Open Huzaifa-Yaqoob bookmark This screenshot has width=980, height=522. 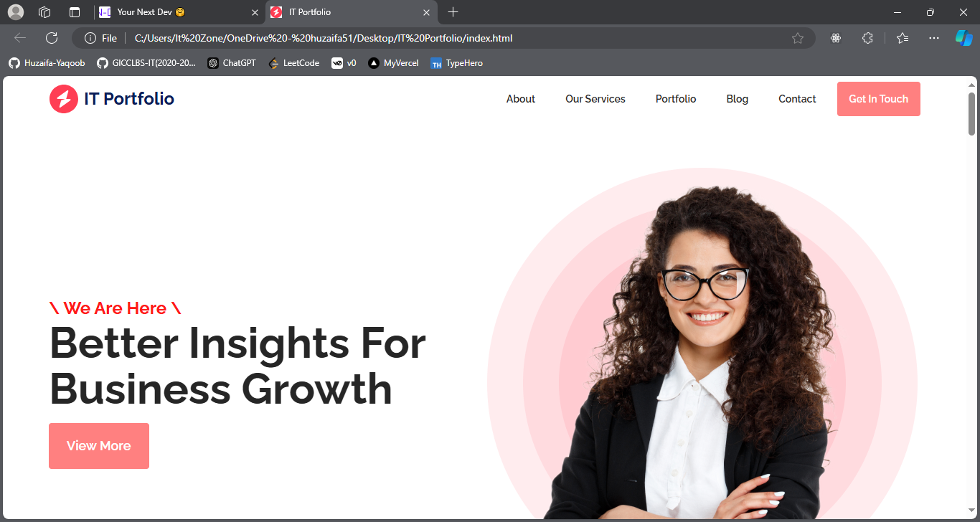coord(47,63)
